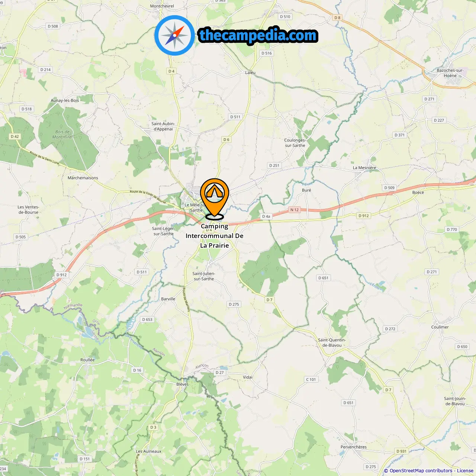
Task: Select the Coulonges-sur-Sarthe place label
Action: (295, 143)
